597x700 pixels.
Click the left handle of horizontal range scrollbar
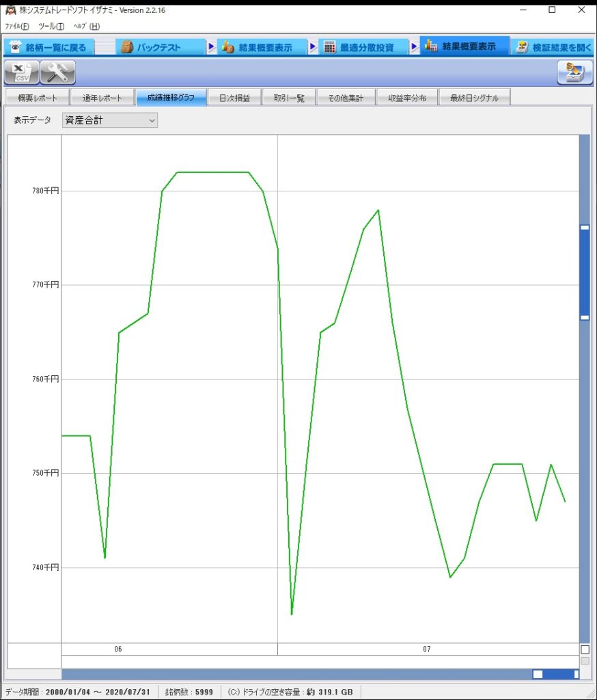coord(538,674)
